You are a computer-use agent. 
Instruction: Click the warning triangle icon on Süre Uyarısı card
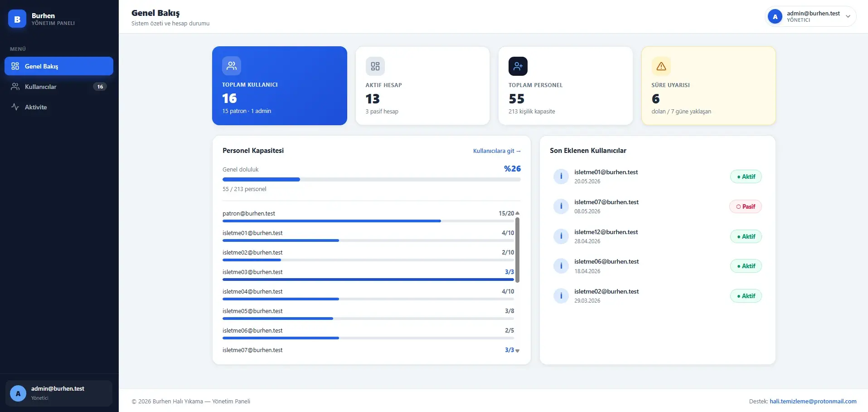coord(661,66)
